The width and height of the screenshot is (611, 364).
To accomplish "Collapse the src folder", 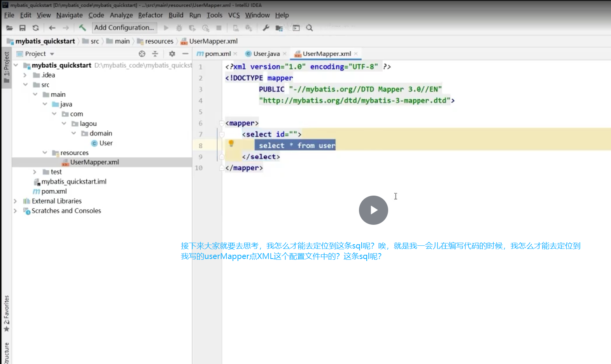I will coord(25,85).
